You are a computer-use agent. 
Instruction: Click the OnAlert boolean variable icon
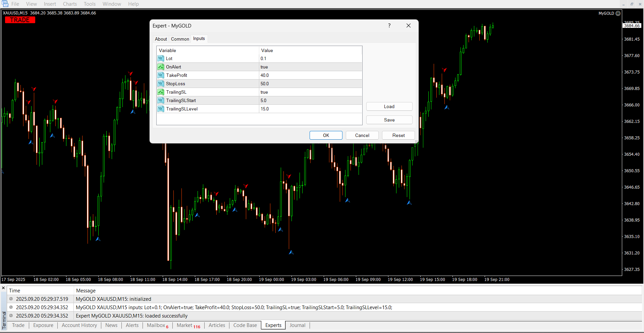coord(161,67)
